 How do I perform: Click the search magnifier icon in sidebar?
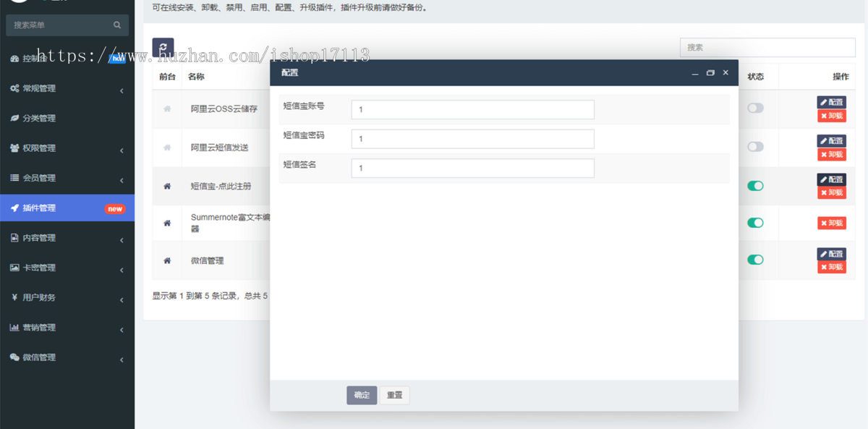(117, 25)
